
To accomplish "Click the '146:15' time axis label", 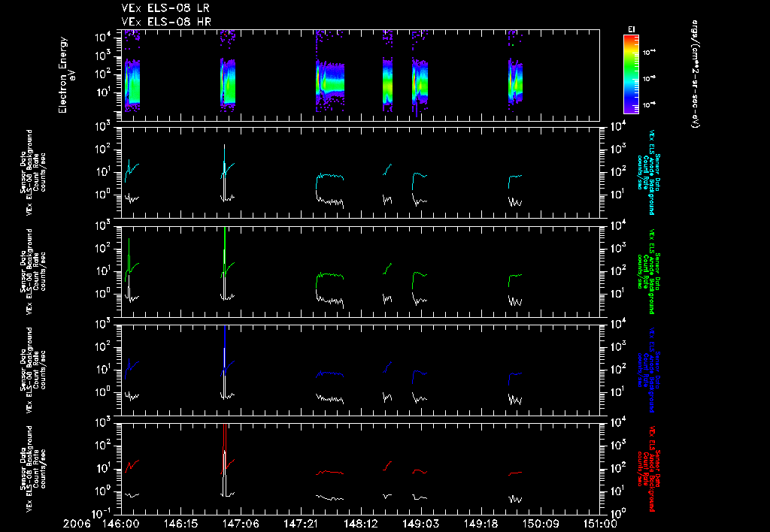I will tap(180, 524).
